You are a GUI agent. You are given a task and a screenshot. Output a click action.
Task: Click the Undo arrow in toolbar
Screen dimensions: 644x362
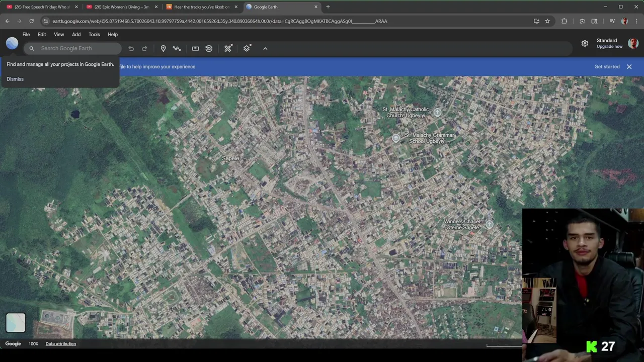pos(131,48)
